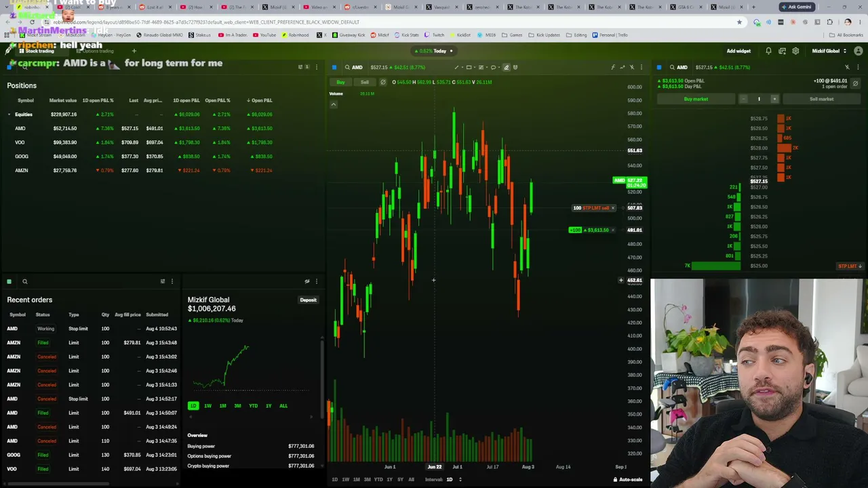
Task: Click the Deposit button
Action: 308,300
